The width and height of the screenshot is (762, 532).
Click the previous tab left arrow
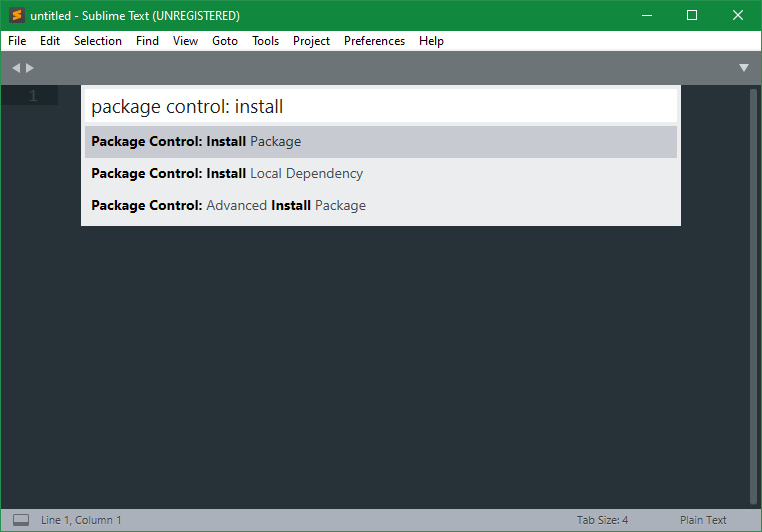coord(16,68)
